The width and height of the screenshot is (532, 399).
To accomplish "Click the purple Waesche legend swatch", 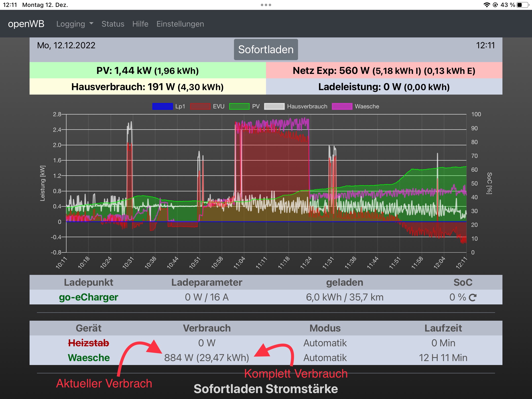I will (342, 106).
